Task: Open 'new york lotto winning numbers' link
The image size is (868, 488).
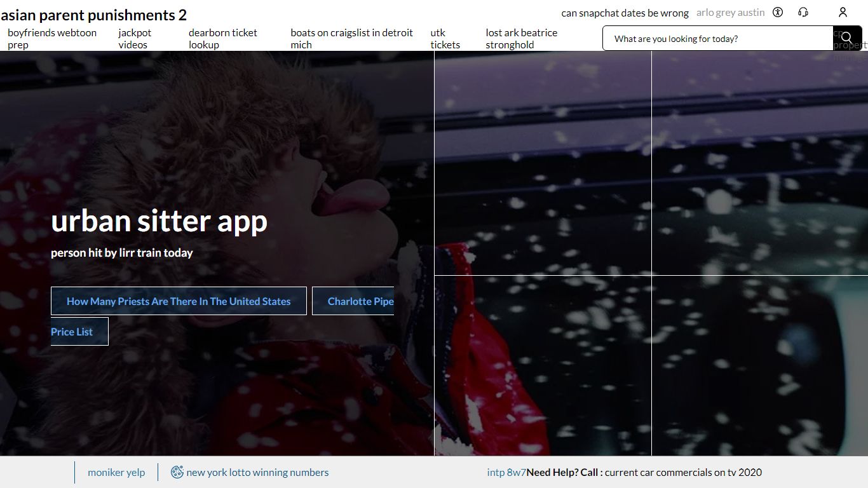Action: point(257,472)
